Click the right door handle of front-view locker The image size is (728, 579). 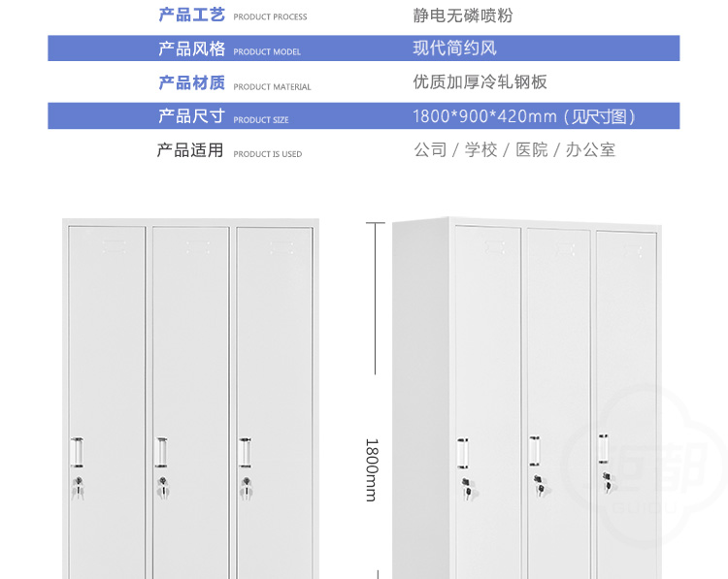pos(247,453)
